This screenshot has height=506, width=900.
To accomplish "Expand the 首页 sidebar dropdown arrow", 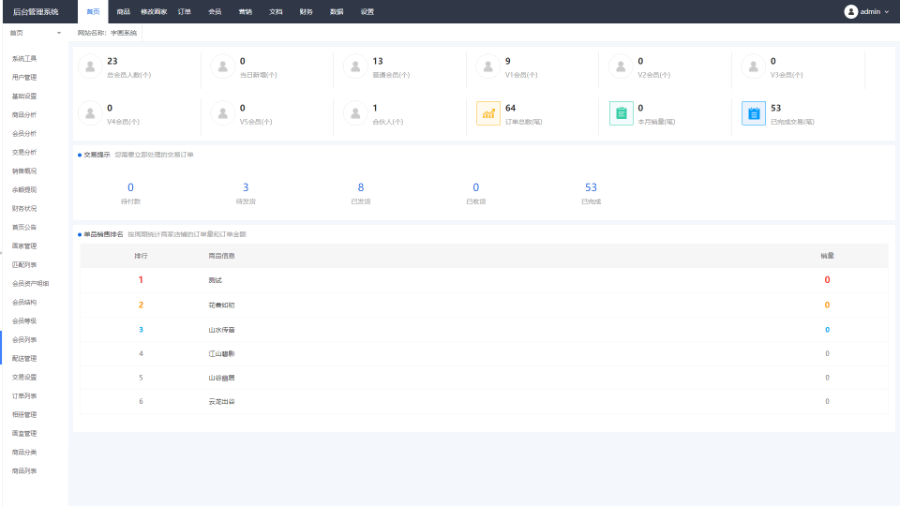I will (x=59, y=33).
